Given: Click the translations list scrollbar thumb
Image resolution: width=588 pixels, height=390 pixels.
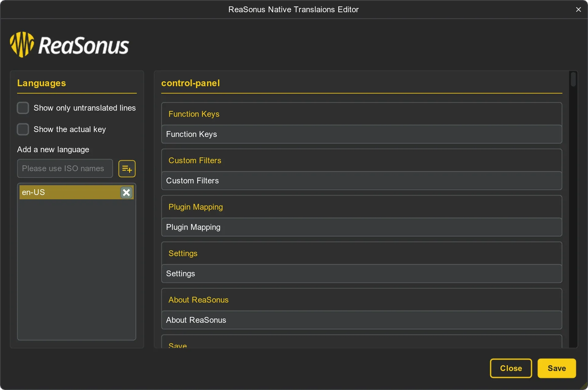Looking at the screenshot, I should pyautogui.click(x=573, y=79).
